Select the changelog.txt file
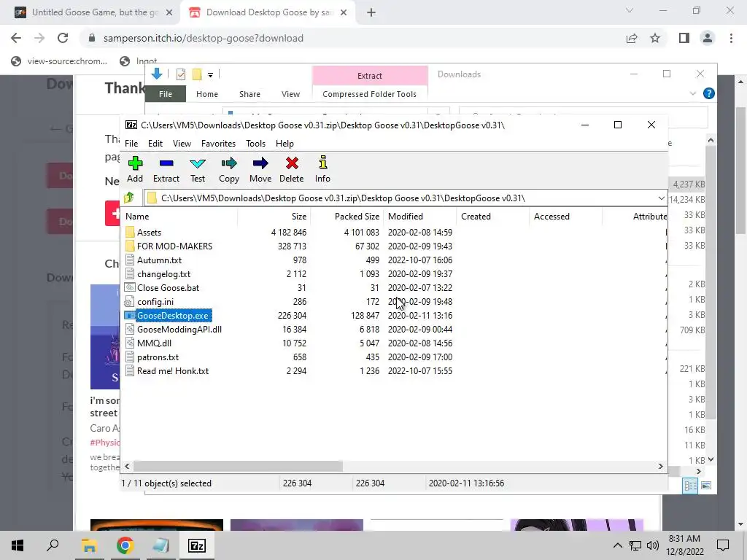The width and height of the screenshot is (747, 560). click(163, 274)
